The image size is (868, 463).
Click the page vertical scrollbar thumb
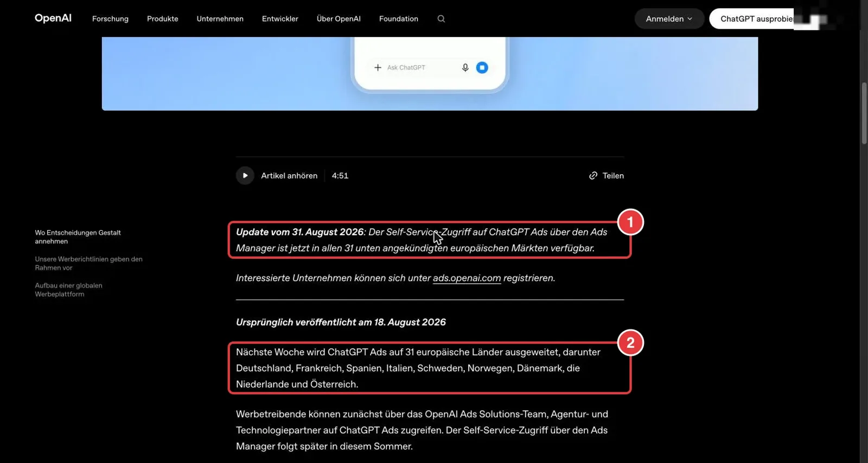(x=864, y=113)
